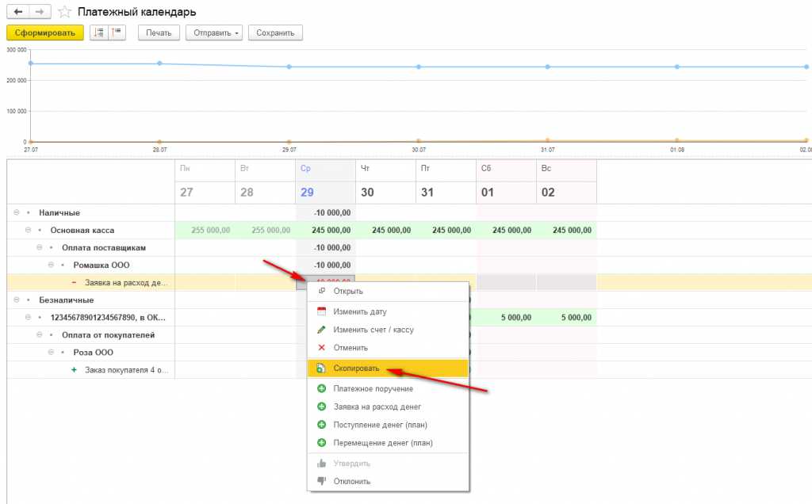Go back with the left arrow button
Image resolution: width=812 pixels, height=504 pixels.
point(18,11)
